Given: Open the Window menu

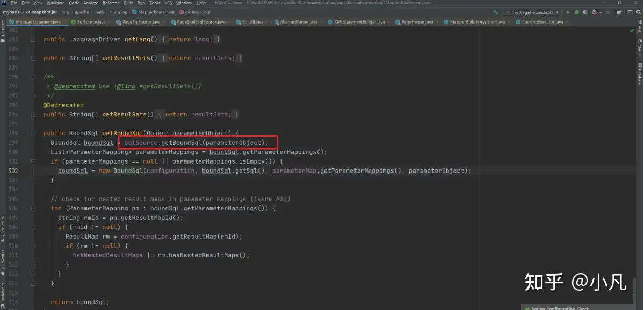Looking at the screenshot, I should pos(184,3).
